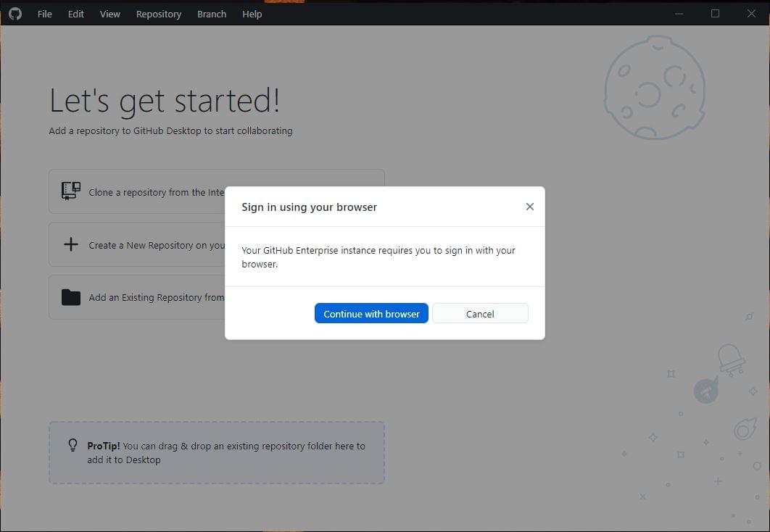Click the ProTip drag and drop area
The height and width of the screenshot is (532, 770).
click(x=217, y=452)
